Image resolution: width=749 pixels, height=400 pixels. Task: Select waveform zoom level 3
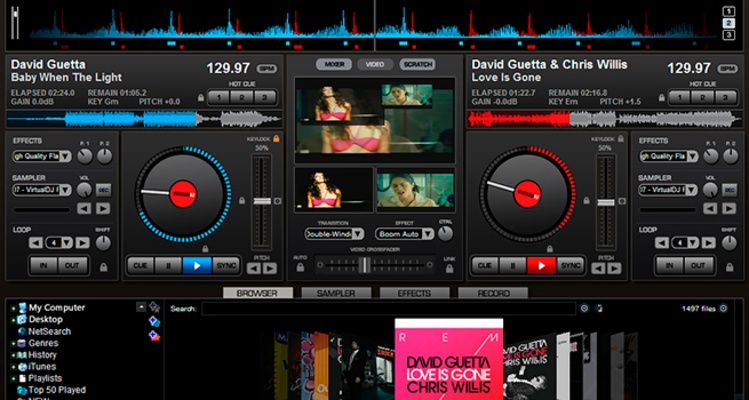(x=728, y=34)
